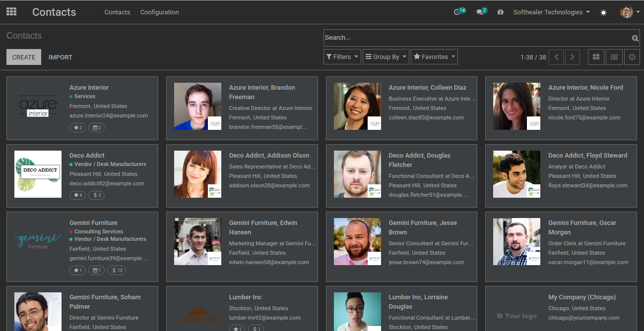Open Edwin Hansen's photo
Screen dimensions: 644x331
pyautogui.click(x=197, y=242)
